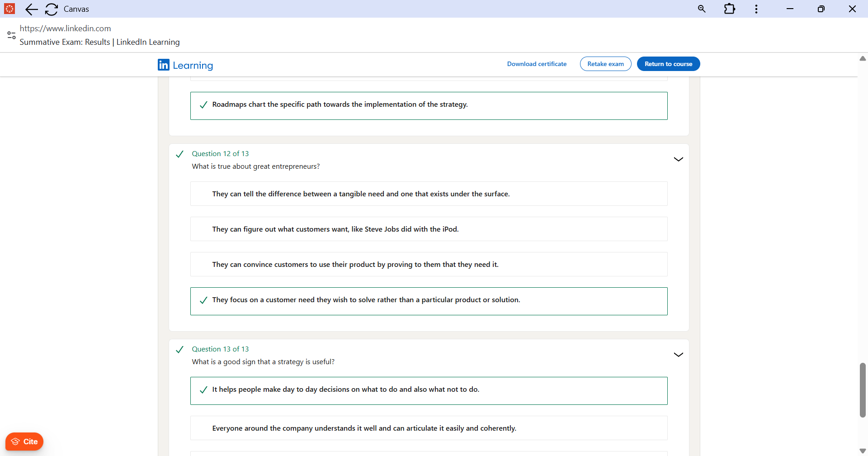Click the linkedin.com URL text
Screen dimensions: 868x456
pos(66,28)
